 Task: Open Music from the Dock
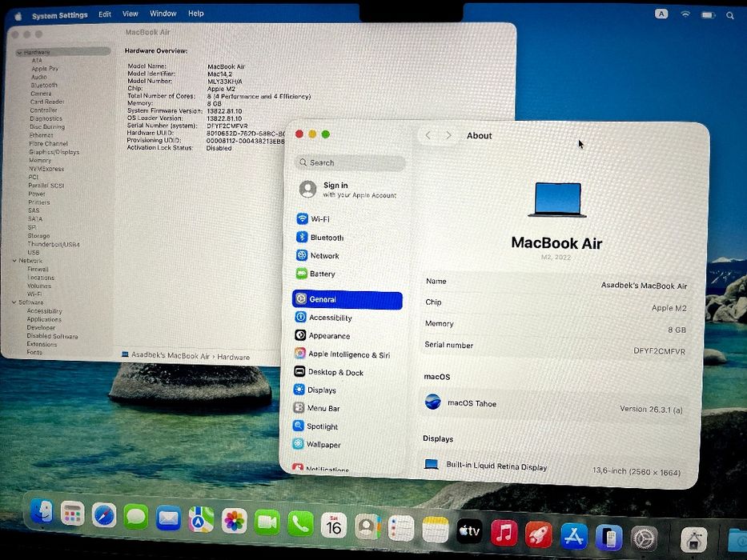504,532
